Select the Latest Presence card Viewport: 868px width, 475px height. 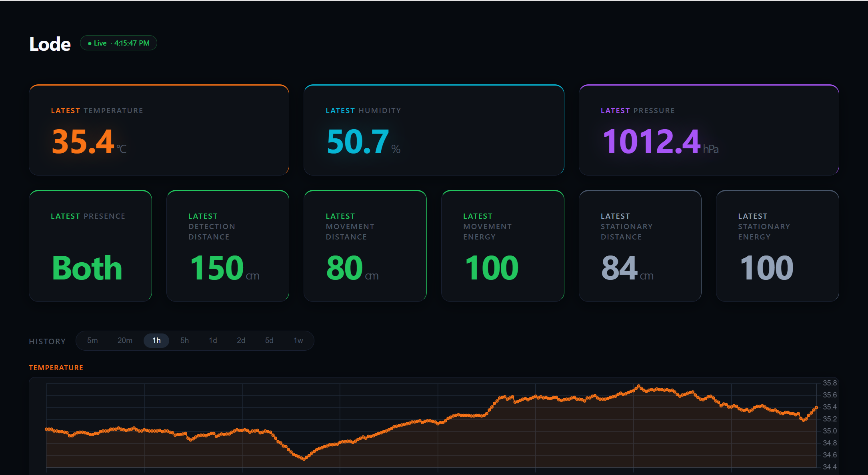click(x=90, y=246)
